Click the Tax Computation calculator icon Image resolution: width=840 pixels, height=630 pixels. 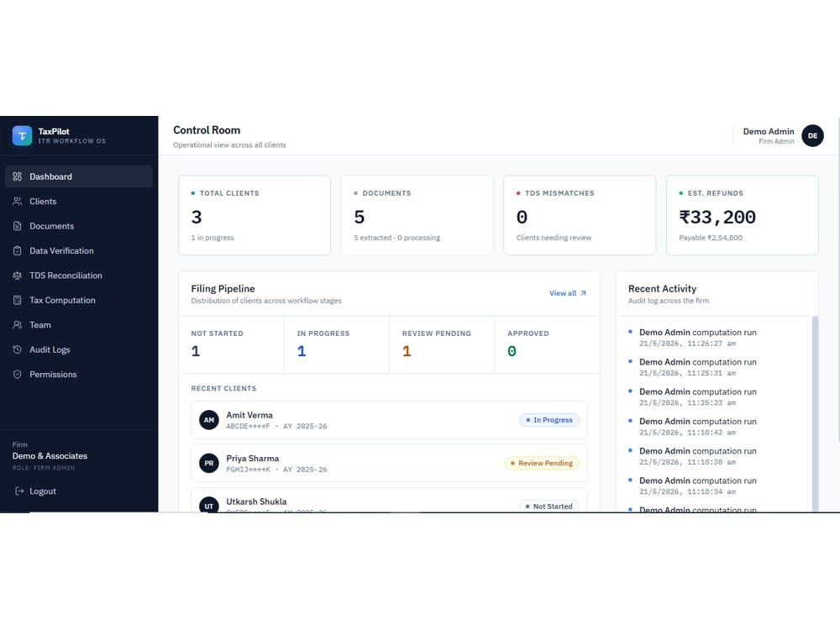[x=17, y=300]
